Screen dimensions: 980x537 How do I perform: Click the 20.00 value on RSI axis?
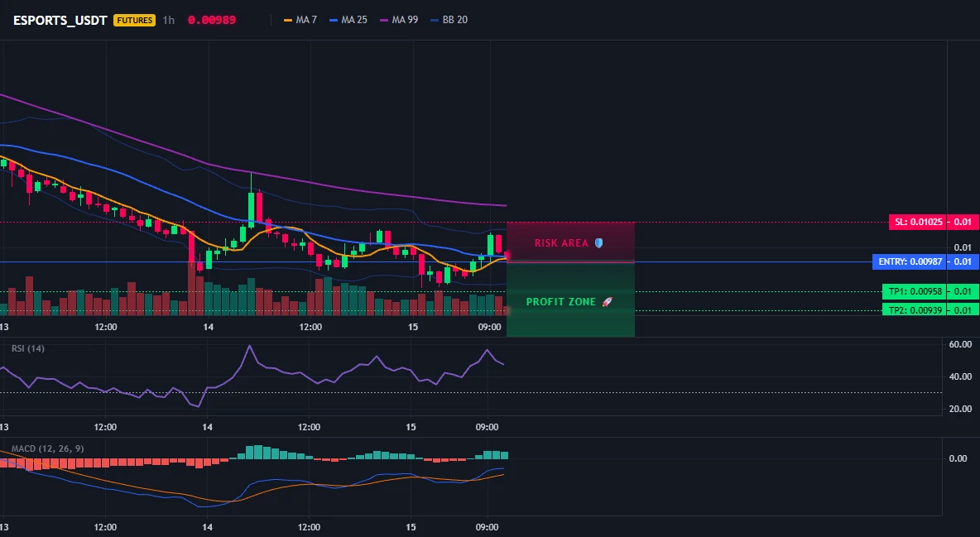click(x=960, y=409)
